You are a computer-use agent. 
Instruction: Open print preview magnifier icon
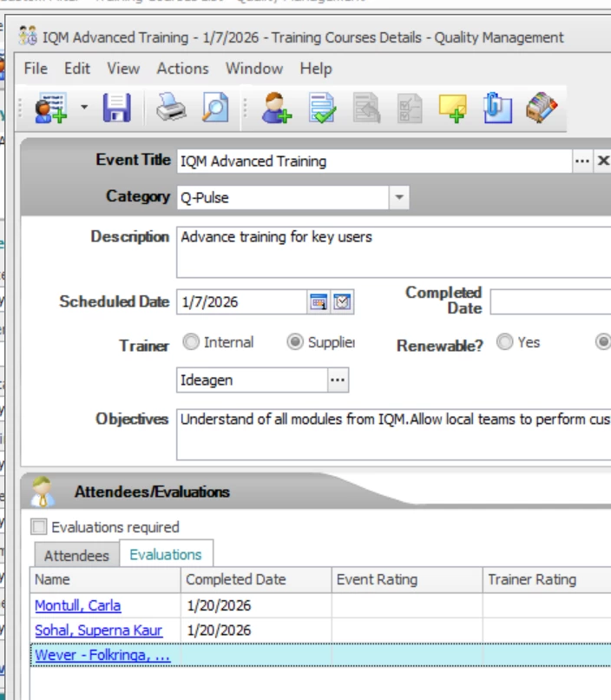point(215,107)
